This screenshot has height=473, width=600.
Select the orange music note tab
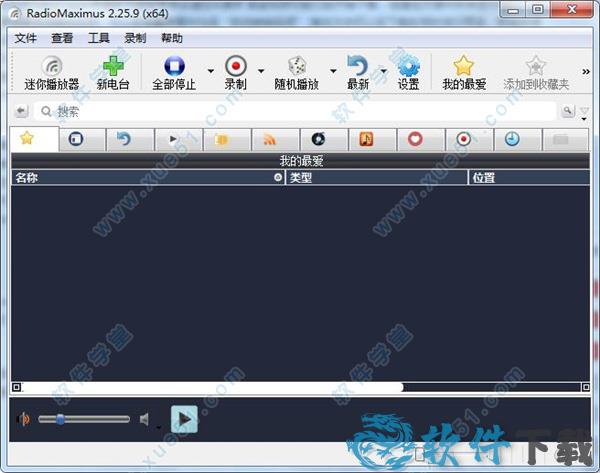pyautogui.click(x=373, y=139)
